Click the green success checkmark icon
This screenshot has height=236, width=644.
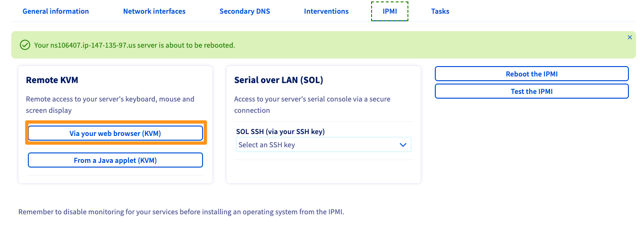pos(25,45)
